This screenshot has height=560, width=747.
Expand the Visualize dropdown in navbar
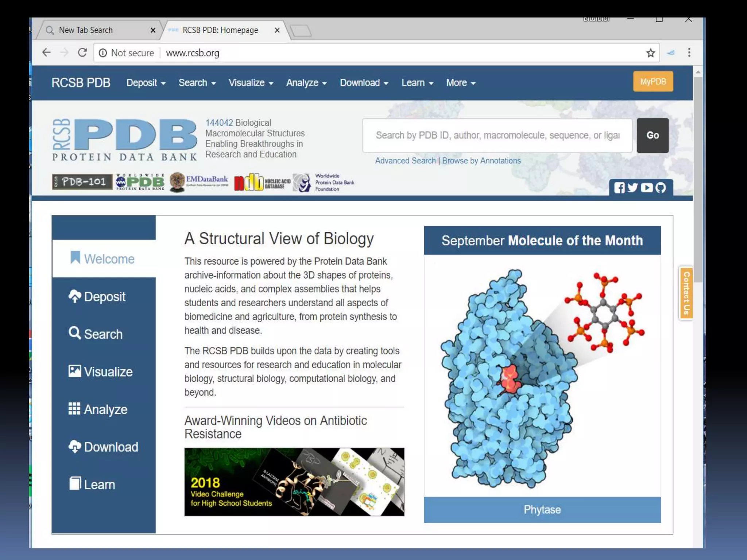coord(251,83)
